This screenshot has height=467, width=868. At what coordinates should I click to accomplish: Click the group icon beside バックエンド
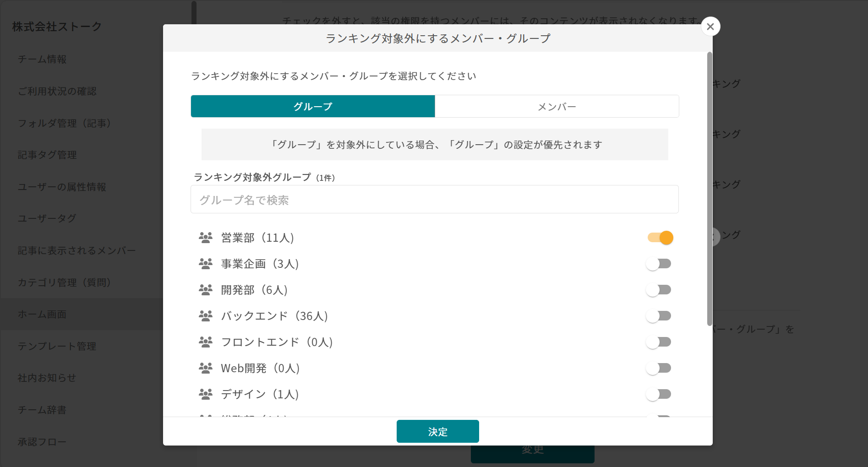click(205, 316)
